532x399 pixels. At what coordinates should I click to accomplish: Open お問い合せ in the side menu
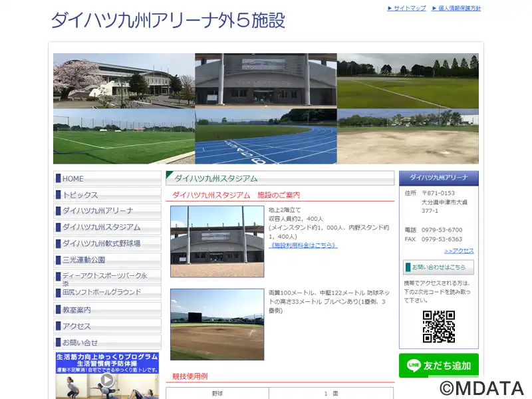point(107,342)
